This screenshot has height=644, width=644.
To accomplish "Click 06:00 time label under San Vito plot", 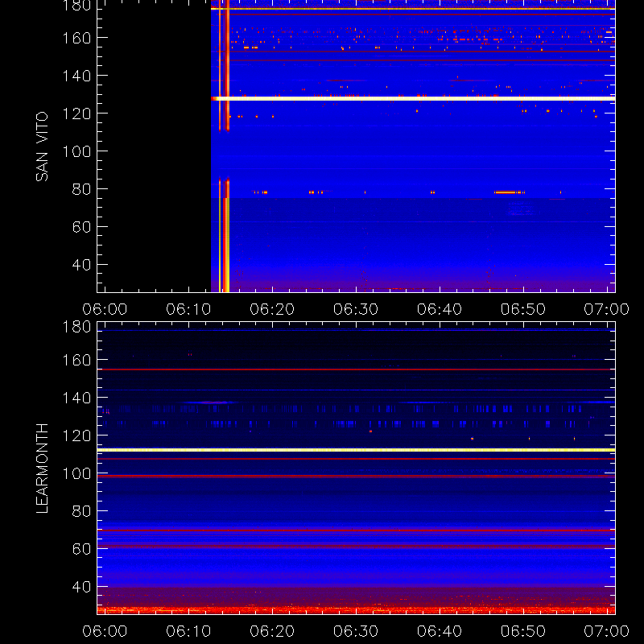I will [105, 309].
